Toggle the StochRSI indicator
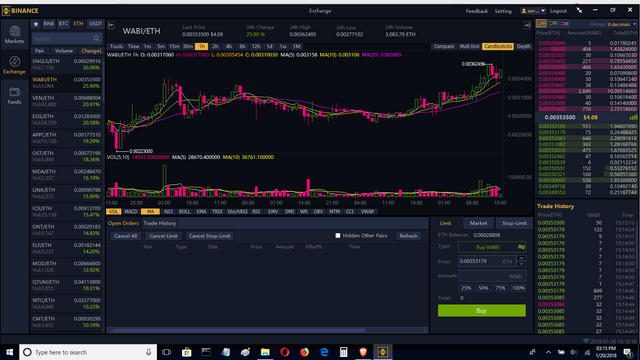Image resolution: width=640 pixels, height=360 pixels. point(238,211)
